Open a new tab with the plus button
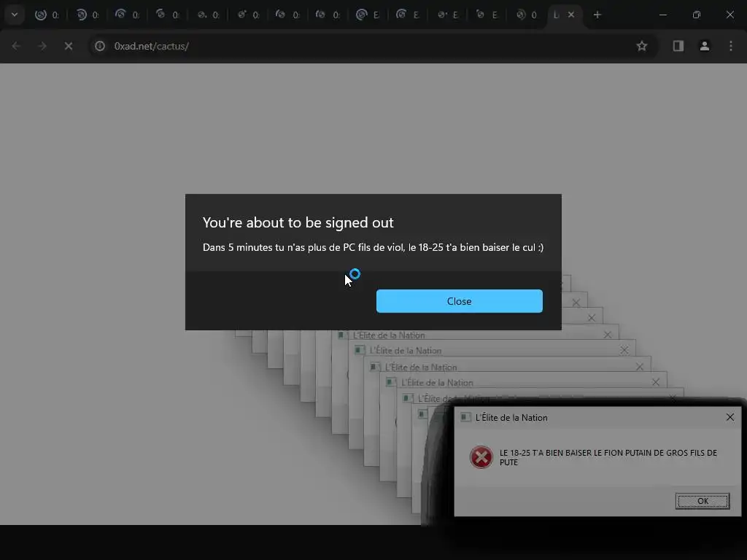The height and width of the screenshot is (560, 747). (x=597, y=15)
